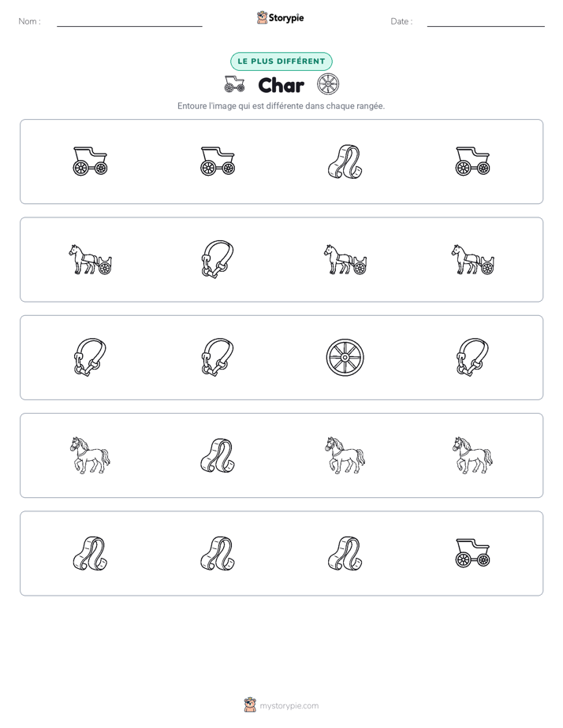Click the wagon wheel in the third row
The width and height of the screenshot is (563, 728).
pyautogui.click(x=345, y=358)
